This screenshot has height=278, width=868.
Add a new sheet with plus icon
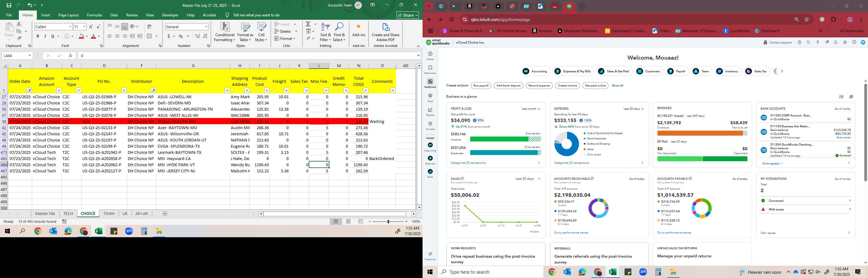point(165,214)
